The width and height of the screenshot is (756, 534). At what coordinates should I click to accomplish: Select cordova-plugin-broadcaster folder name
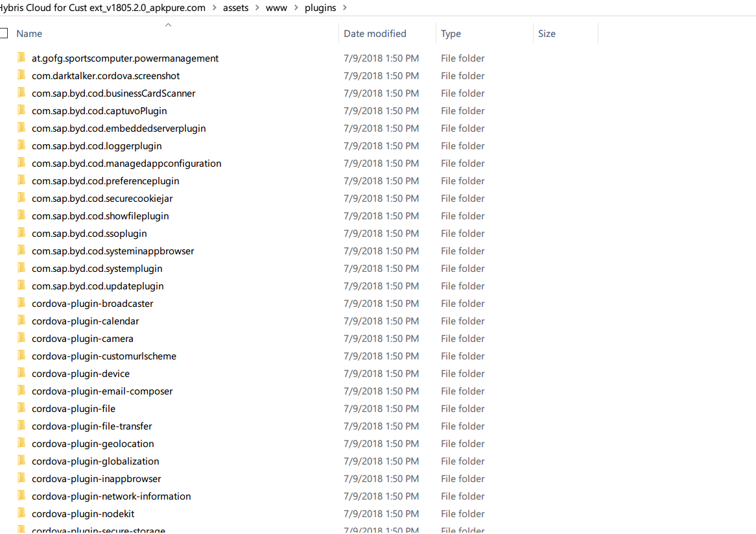click(x=93, y=304)
